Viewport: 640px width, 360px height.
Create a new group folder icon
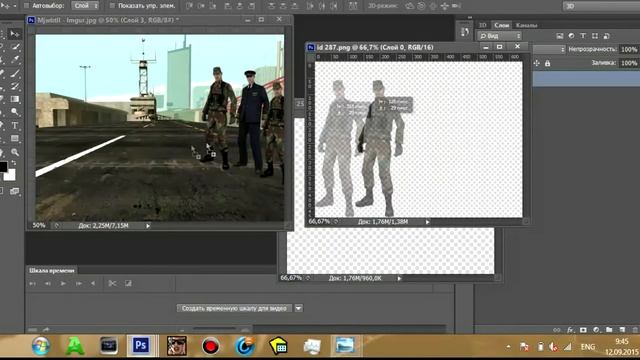(609, 330)
